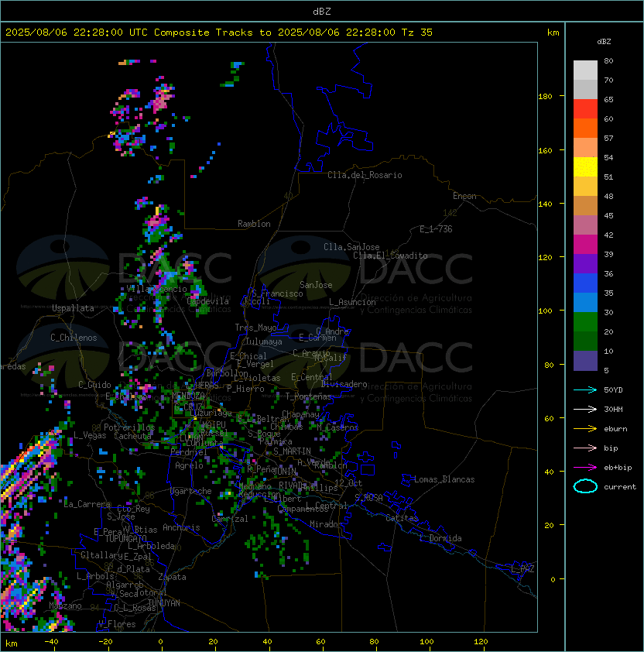The width and height of the screenshot is (644, 652).
Task: Click the 'La_Carrera' map label
Action: tap(87, 504)
